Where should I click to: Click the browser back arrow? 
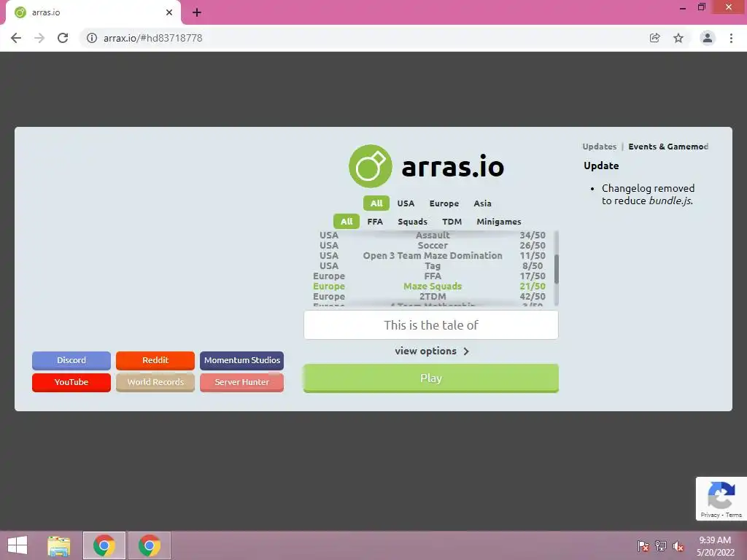coord(16,38)
